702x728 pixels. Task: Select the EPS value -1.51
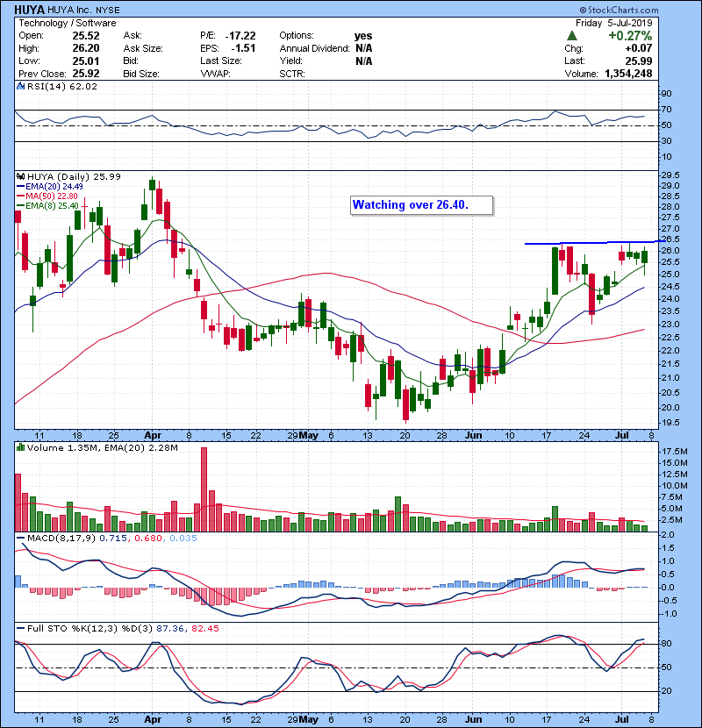[x=243, y=48]
